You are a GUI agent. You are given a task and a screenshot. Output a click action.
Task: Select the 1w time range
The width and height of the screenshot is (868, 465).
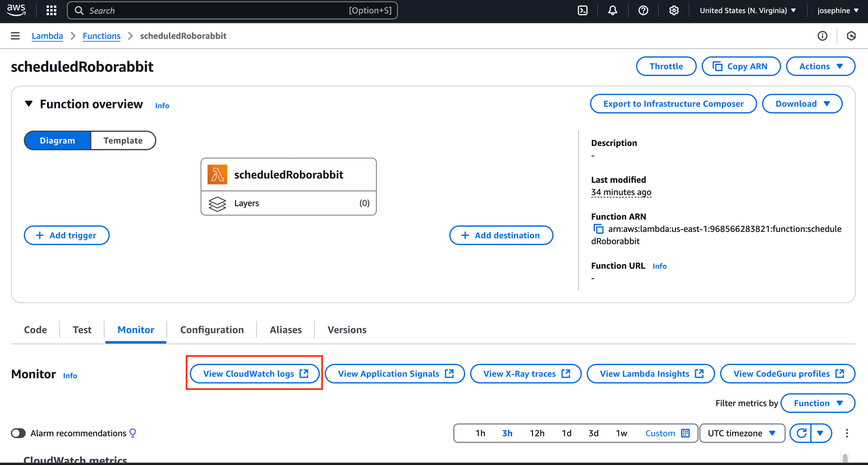click(621, 433)
